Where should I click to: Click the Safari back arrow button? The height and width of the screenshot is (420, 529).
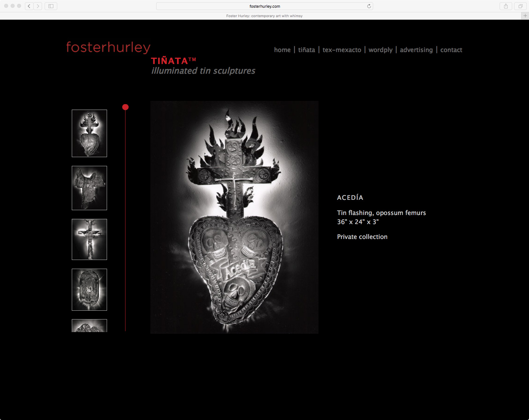29,6
